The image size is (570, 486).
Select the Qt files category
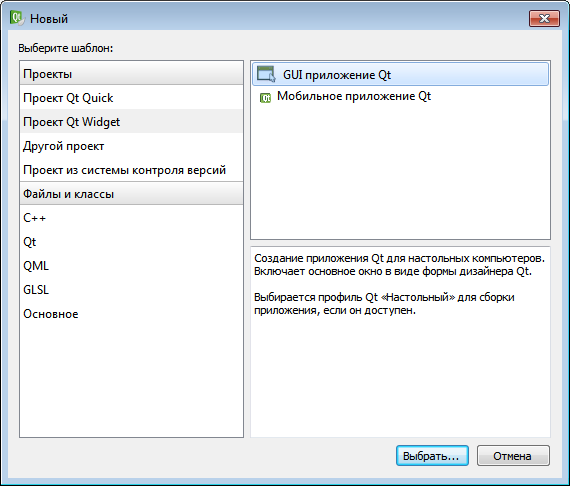[x=131, y=242]
